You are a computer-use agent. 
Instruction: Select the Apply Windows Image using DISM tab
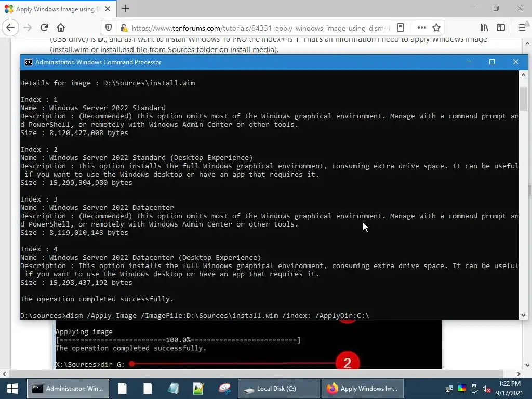click(x=58, y=9)
